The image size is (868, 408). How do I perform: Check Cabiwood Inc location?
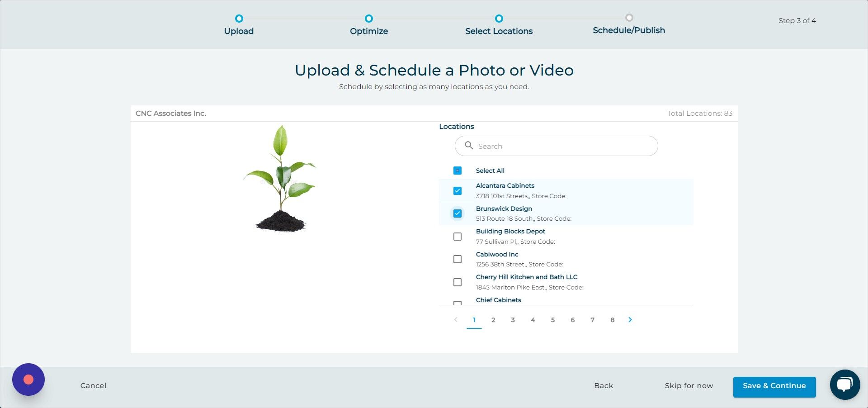458,259
